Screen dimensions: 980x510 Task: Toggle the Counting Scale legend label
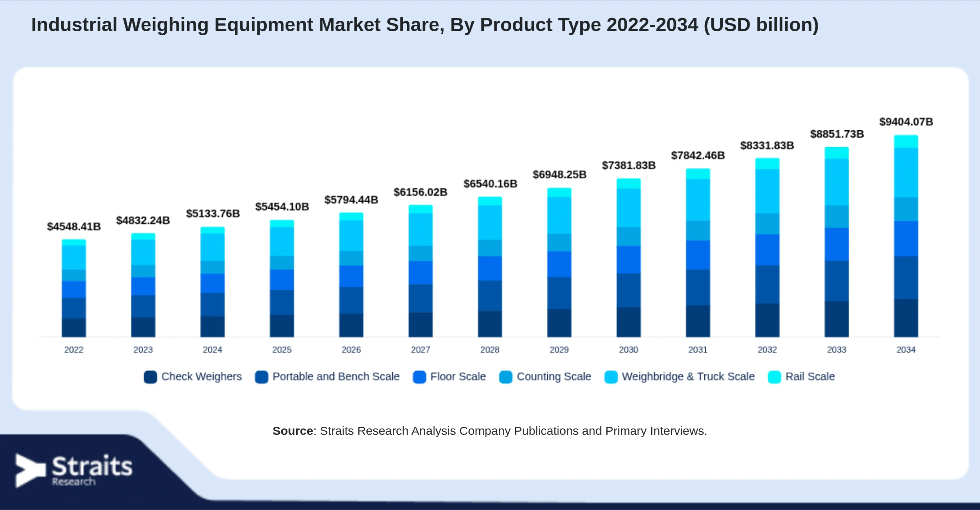(x=554, y=377)
